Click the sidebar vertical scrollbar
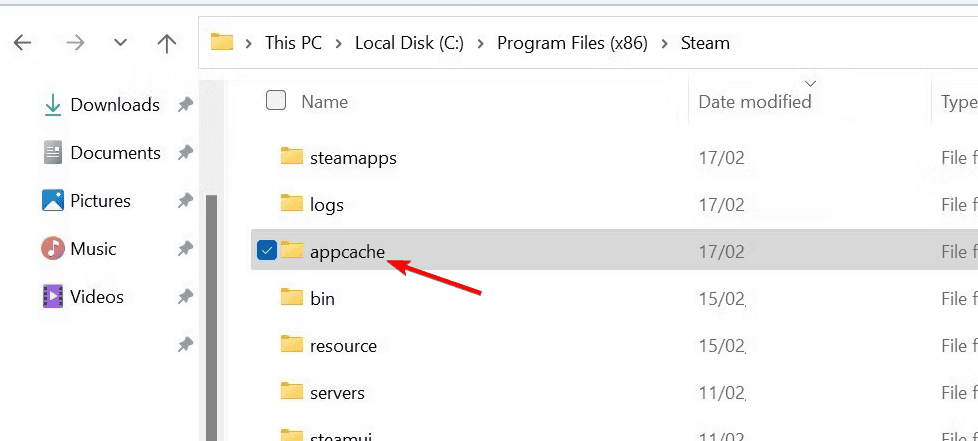978x441 pixels. [211, 317]
